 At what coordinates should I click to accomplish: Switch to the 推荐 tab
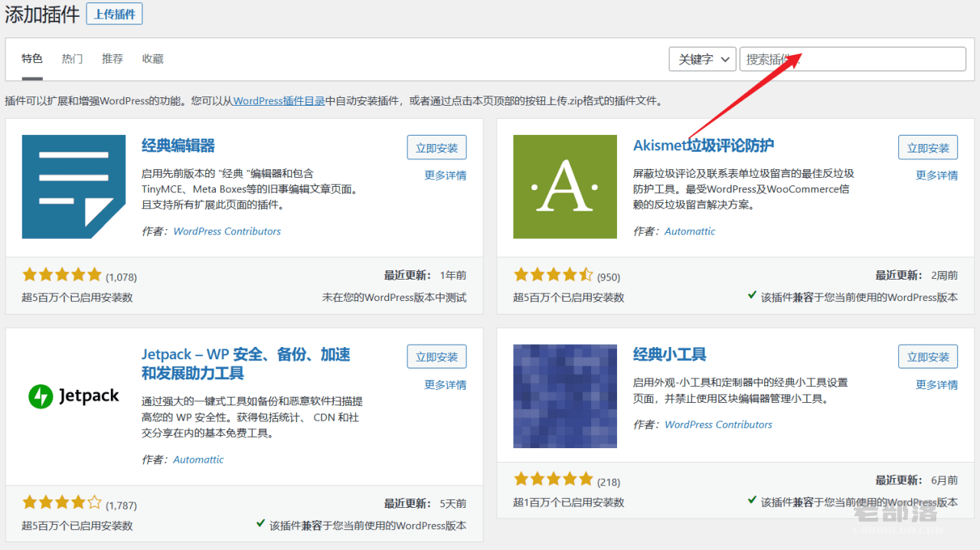click(x=113, y=59)
